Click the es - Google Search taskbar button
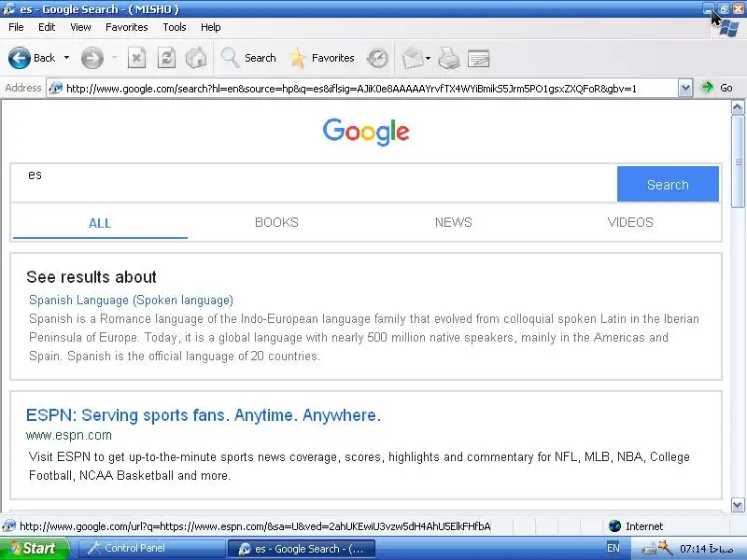The width and height of the screenshot is (747, 560). pos(302,549)
